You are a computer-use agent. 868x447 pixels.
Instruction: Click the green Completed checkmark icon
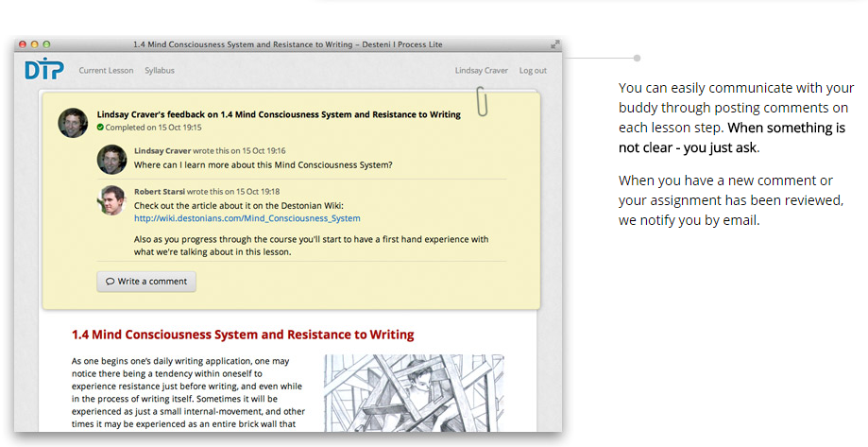[x=100, y=127]
